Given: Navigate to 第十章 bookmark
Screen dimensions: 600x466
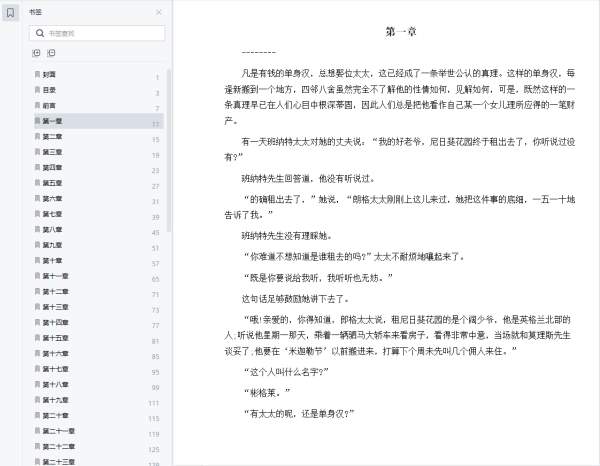Looking at the screenshot, I should [x=99, y=261].
